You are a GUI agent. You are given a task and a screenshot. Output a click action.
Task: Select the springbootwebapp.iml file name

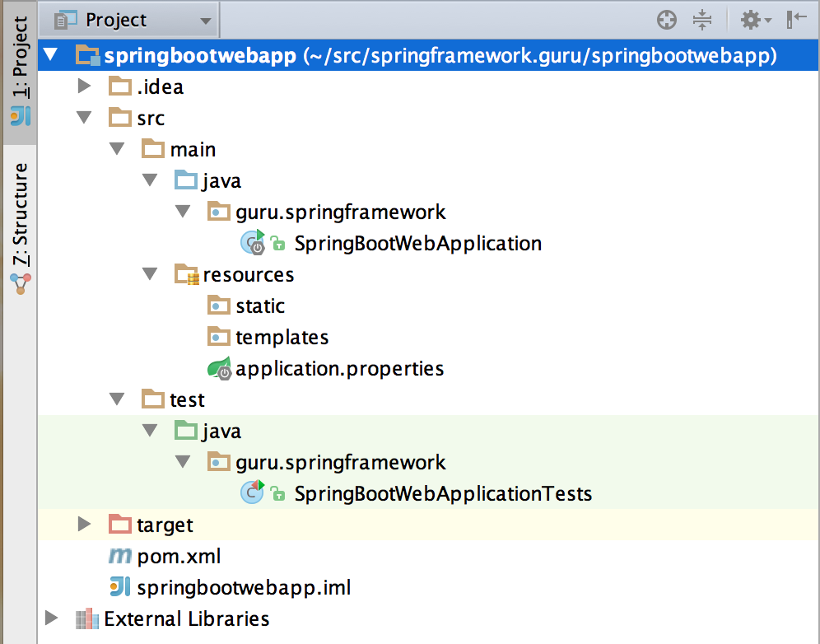pos(244,587)
